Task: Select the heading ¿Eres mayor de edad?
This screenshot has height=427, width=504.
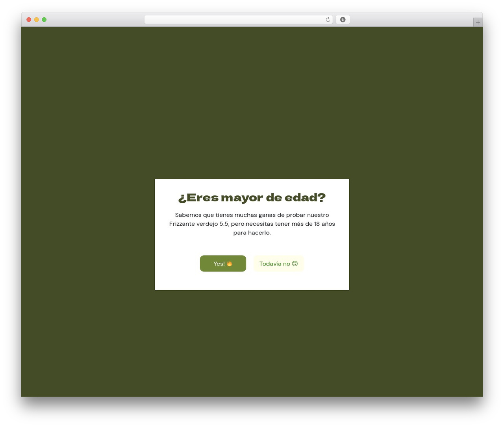Action: coord(252,197)
